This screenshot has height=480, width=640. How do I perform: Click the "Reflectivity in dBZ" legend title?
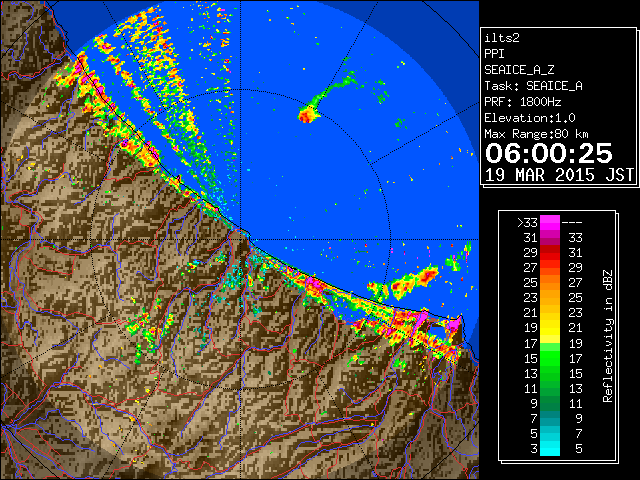608,336
